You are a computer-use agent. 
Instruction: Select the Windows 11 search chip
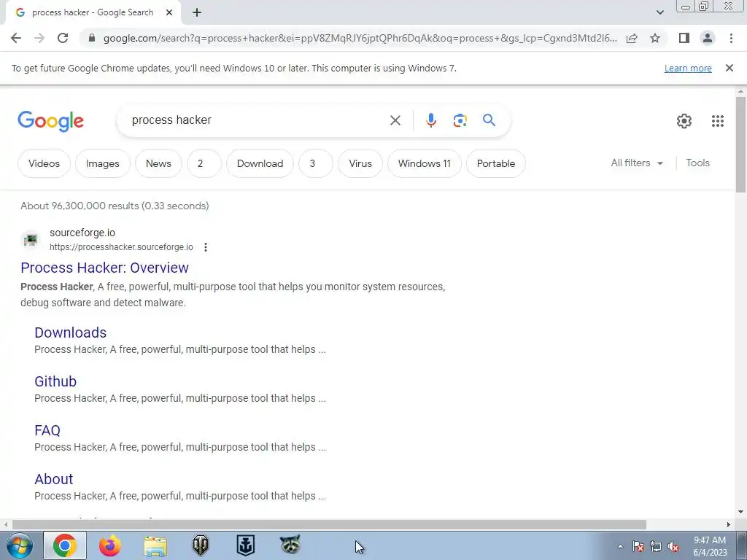coord(425,163)
